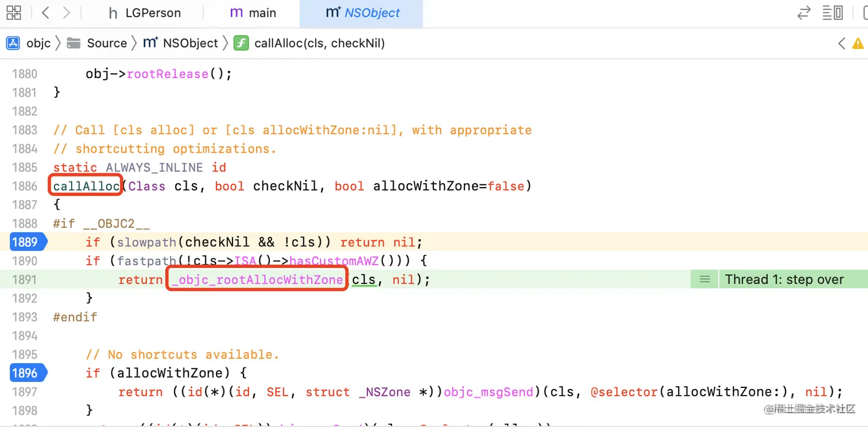Screen dimensions: 868x427
Task: Click the slowpath macro on line 1889
Action: (146, 242)
